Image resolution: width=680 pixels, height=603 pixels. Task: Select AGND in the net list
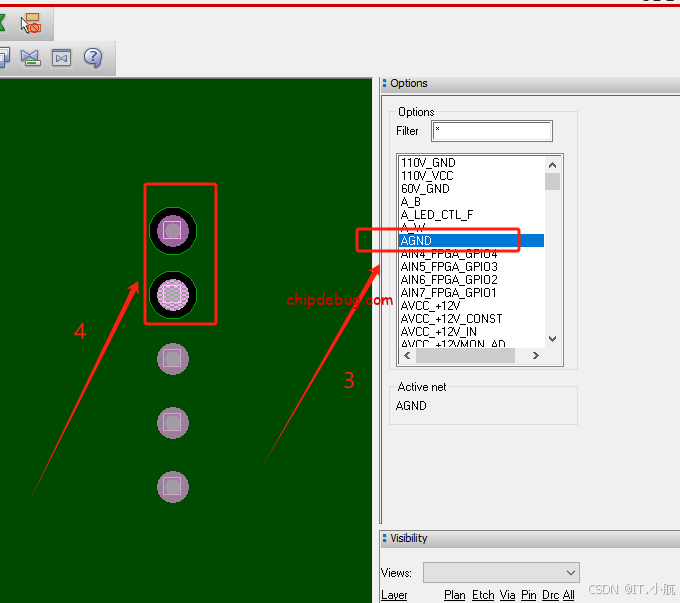416,241
